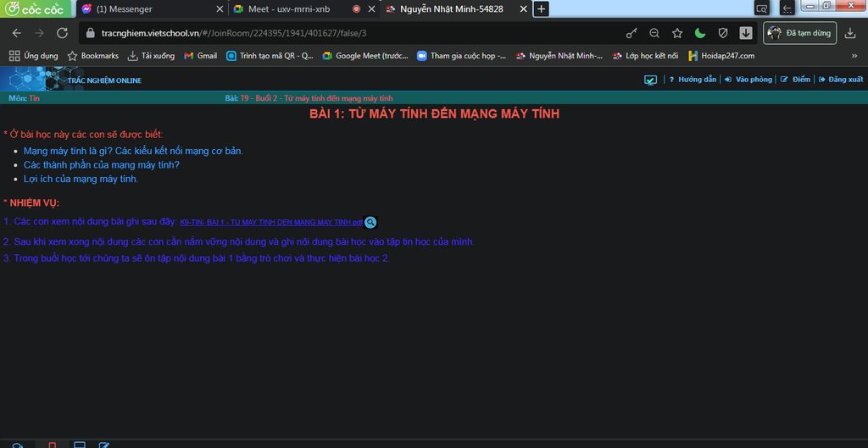Click the '* Ở bài học này' intro line

pos(83,135)
